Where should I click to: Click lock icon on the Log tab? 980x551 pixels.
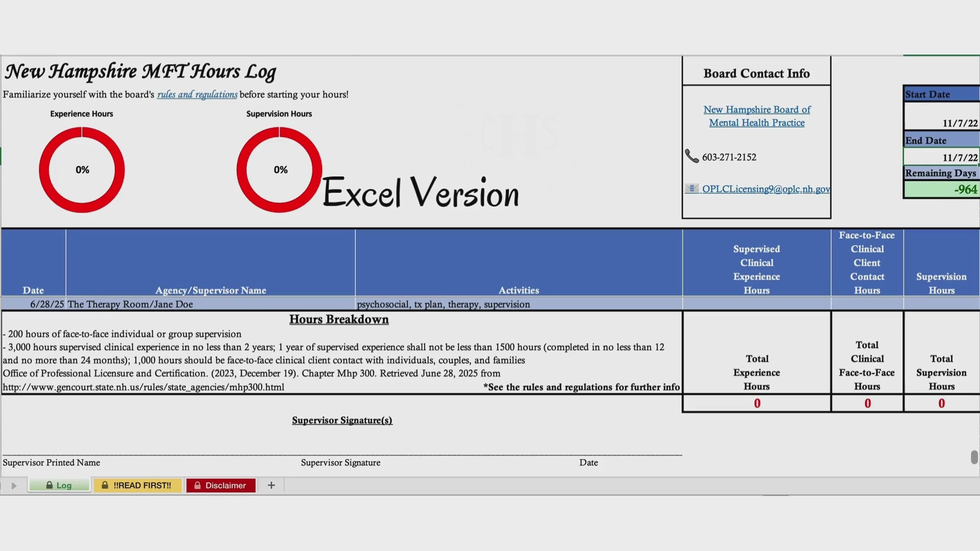50,485
